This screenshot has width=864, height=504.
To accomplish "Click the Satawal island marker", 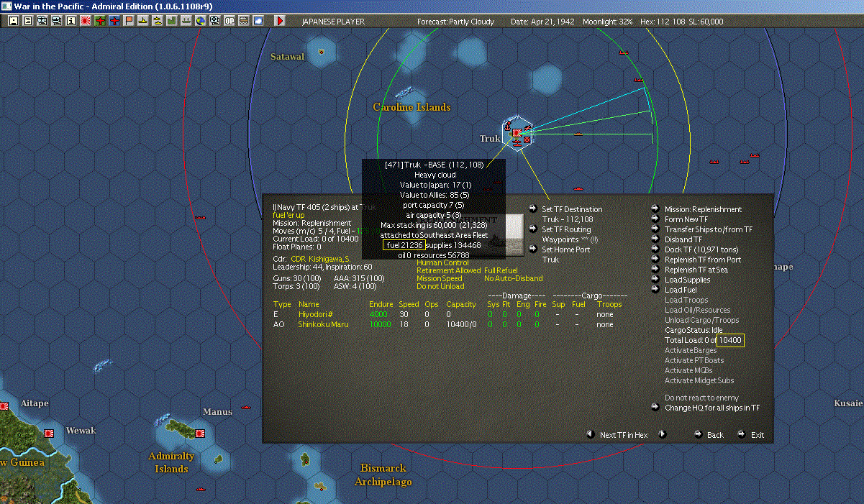I will click(x=321, y=52).
